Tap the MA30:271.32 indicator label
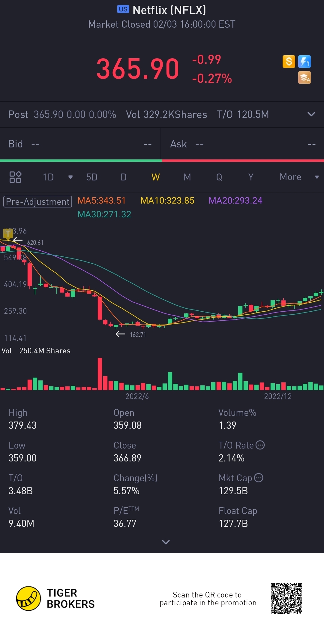Screen dimensions: 324x644 point(104,214)
